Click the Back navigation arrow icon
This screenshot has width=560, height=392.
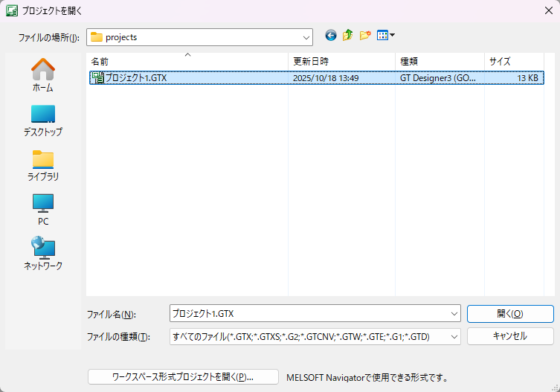pyautogui.click(x=331, y=36)
